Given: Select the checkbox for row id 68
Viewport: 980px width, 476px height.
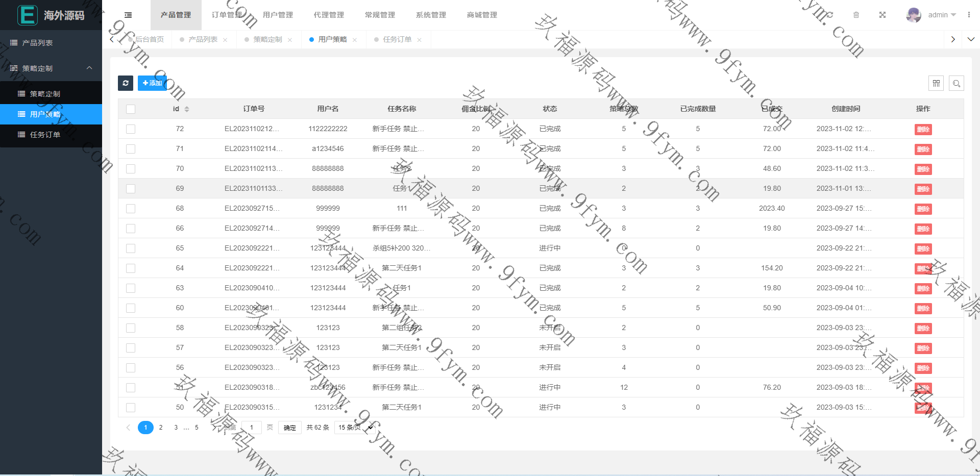Looking at the screenshot, I should tap(131, 209).
